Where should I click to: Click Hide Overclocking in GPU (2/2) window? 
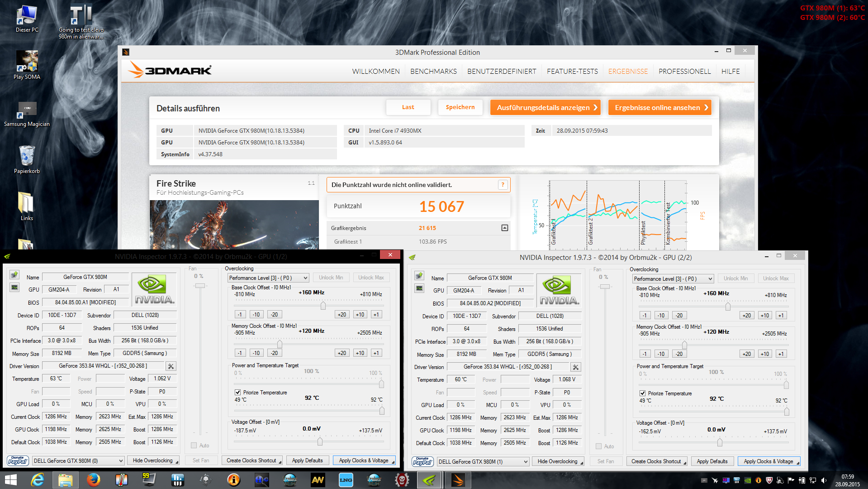coord(558,461)
